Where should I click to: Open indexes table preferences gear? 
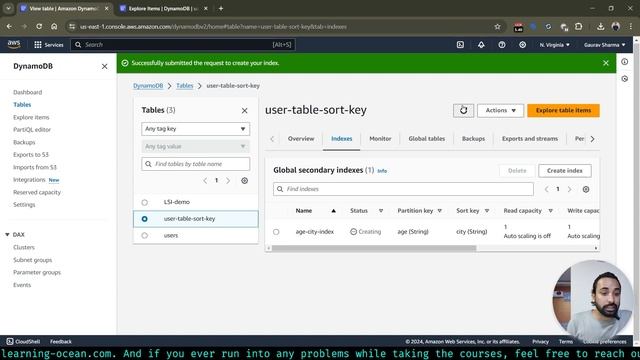(586, 189)
